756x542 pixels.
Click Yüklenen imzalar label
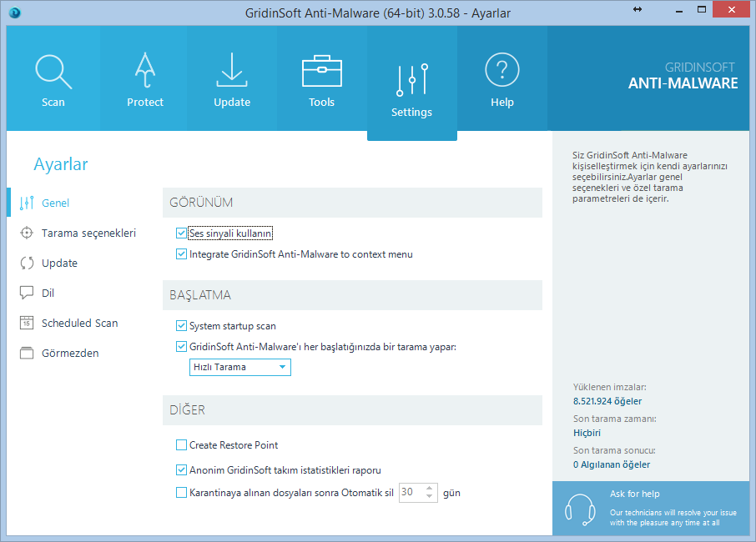(x=609, y=387)
